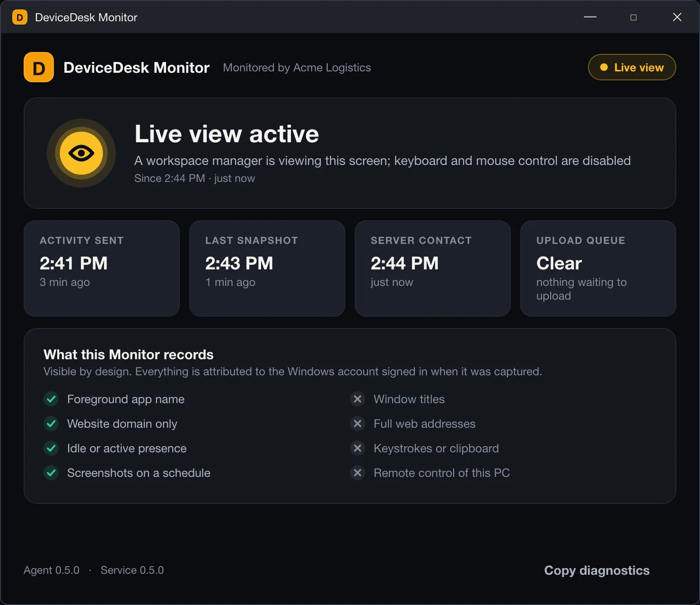Image resolution: width=700 pixels, height=605 pixels.
Task: Click 'Agent 0.5.0' version text
Action: [x=52, y=570]
